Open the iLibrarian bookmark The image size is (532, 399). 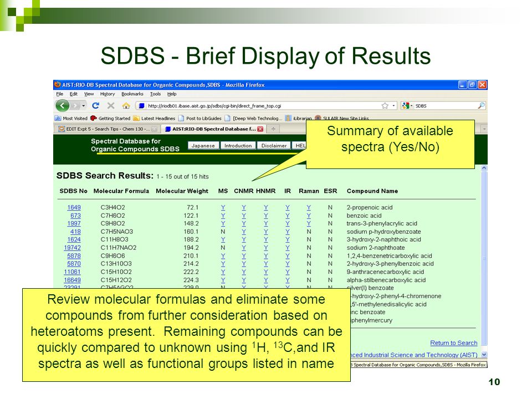pos(298,119)
